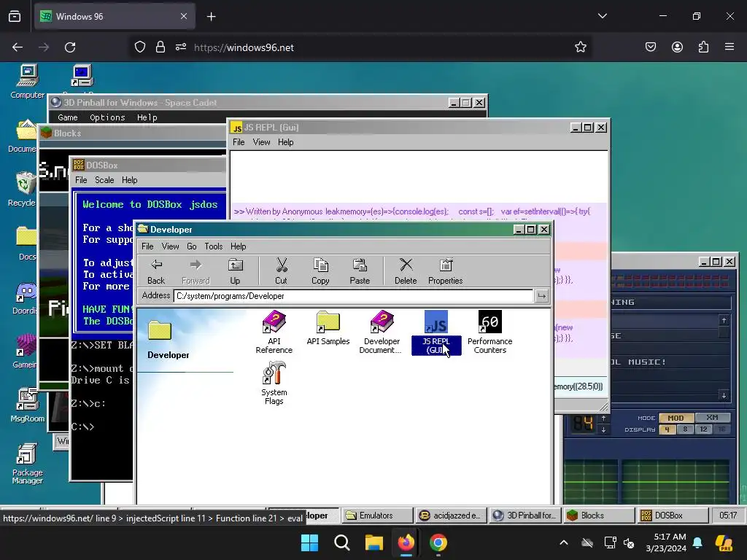Click the Delete toolbar icon
The height and width of the screenshot is (560, 747).
click(x=406, y=271)
